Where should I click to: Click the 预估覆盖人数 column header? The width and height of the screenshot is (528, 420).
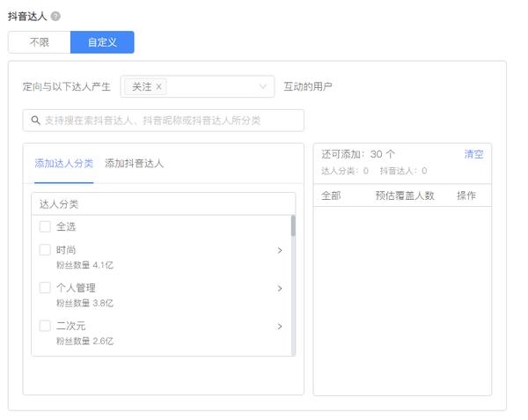(x=405, y=195)
